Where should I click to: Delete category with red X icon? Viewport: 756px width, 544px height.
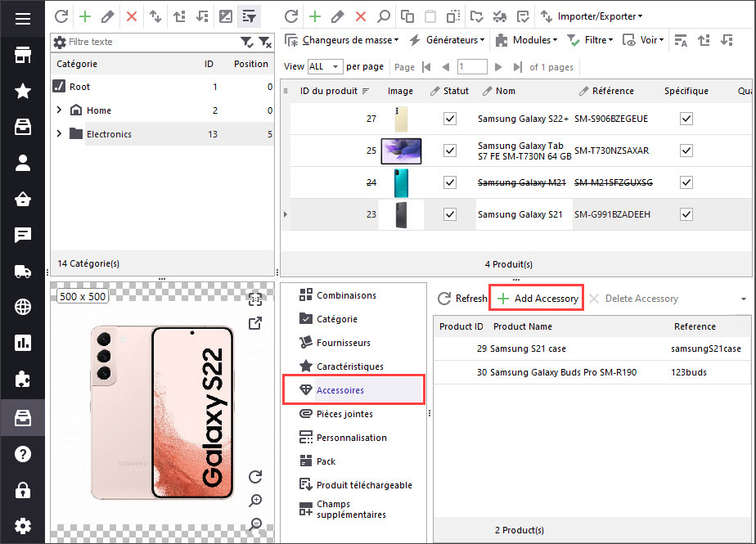tap(131, 16)
